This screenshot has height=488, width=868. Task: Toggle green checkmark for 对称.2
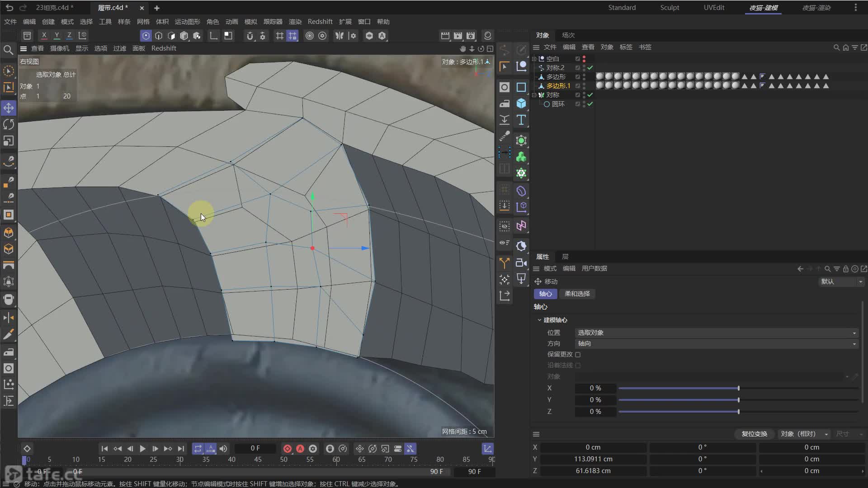590,68
